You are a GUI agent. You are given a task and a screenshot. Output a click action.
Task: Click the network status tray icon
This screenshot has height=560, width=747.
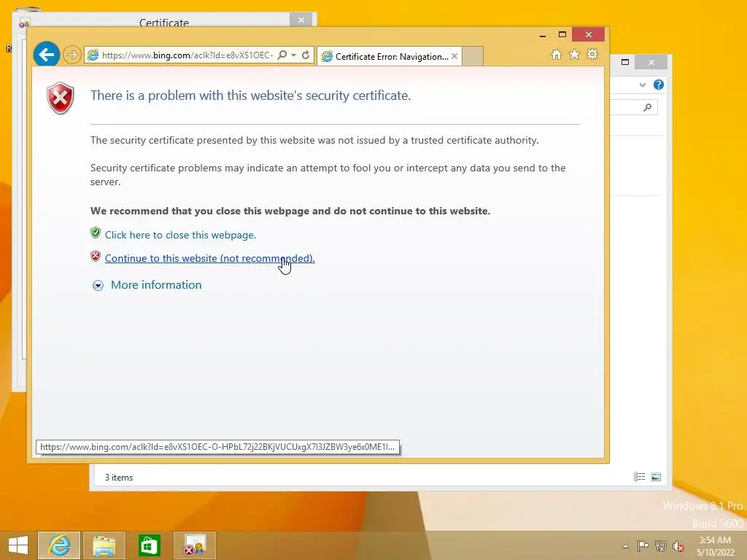[660, 545]
